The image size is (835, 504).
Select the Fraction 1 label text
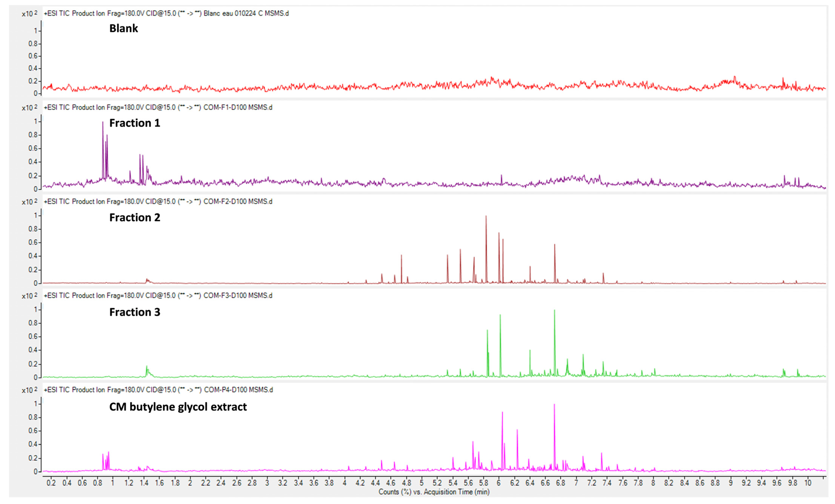click(x=134, y=123)
